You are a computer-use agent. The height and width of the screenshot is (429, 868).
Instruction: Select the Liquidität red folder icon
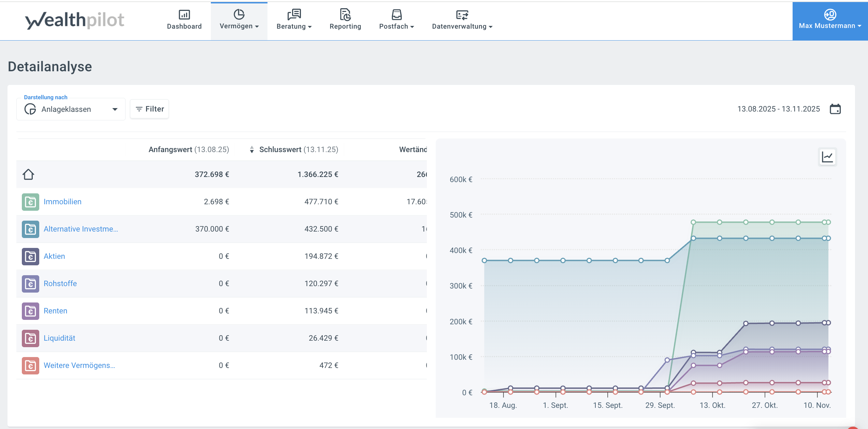click(30, 338)
